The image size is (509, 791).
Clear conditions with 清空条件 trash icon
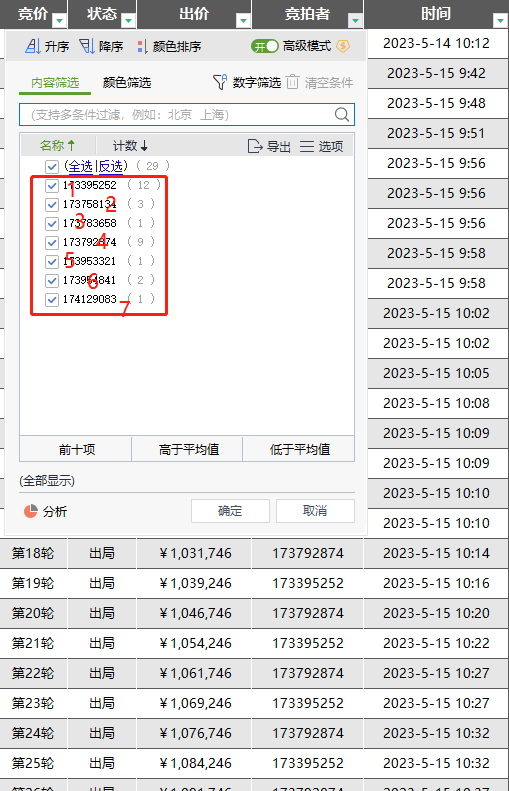click(293, 82)
